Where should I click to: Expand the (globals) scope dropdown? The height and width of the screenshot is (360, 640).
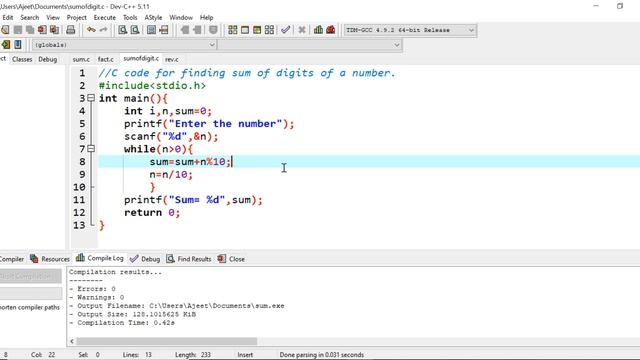[x=124, y=45]
